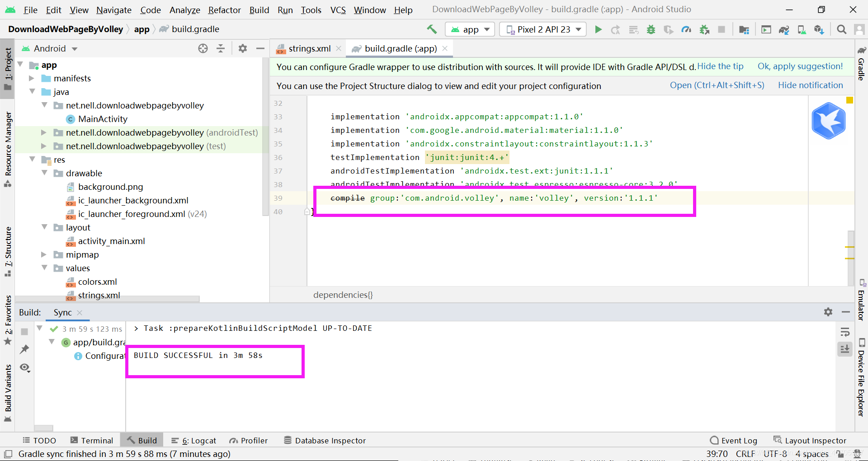Open the File menu
868x461 pixels.
click(x=31, y=9)
